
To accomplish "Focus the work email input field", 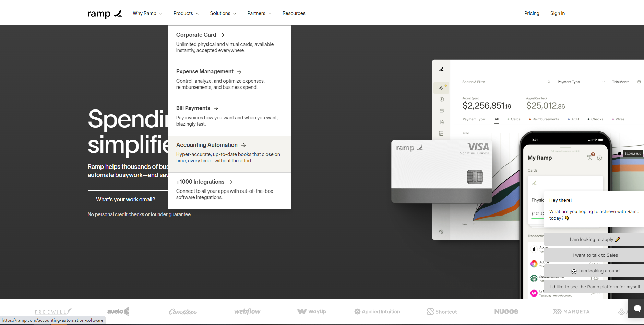I will 128,200.
